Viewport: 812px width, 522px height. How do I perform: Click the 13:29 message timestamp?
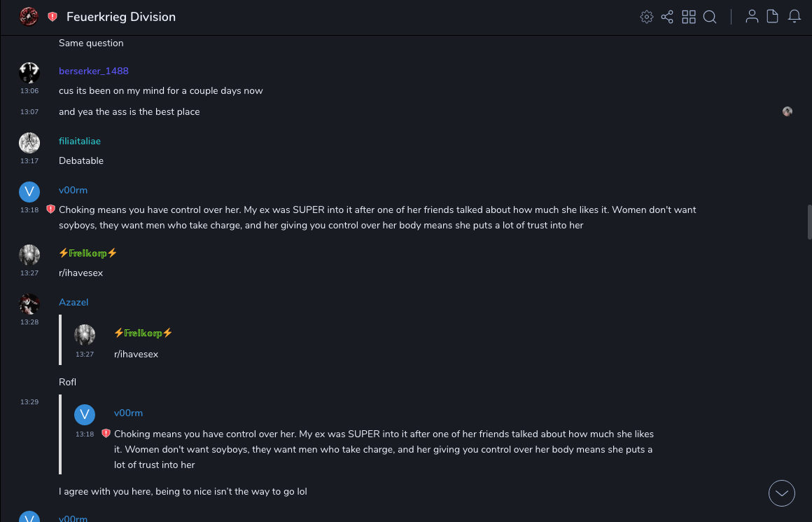[x=29, y=402]
